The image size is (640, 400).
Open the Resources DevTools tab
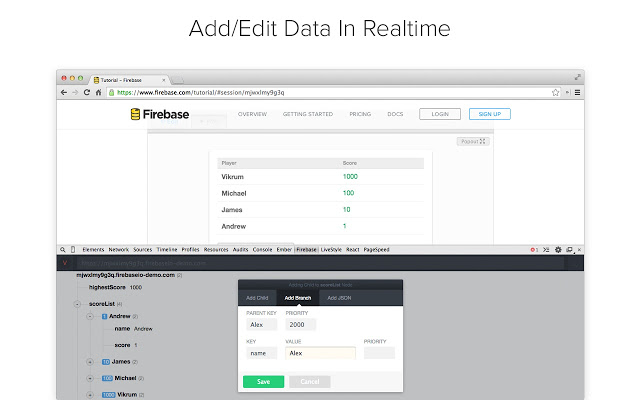point(216,249)
